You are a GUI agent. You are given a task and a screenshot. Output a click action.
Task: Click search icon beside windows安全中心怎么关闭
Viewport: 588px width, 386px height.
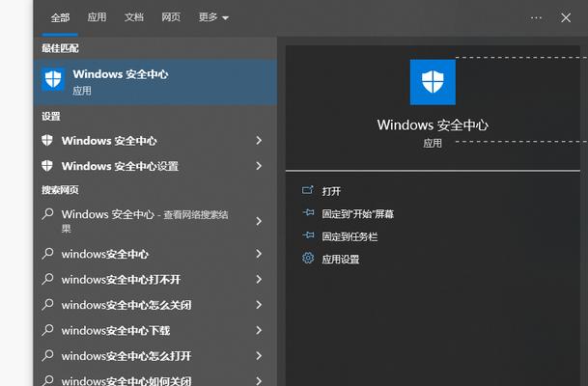[47, 305]
